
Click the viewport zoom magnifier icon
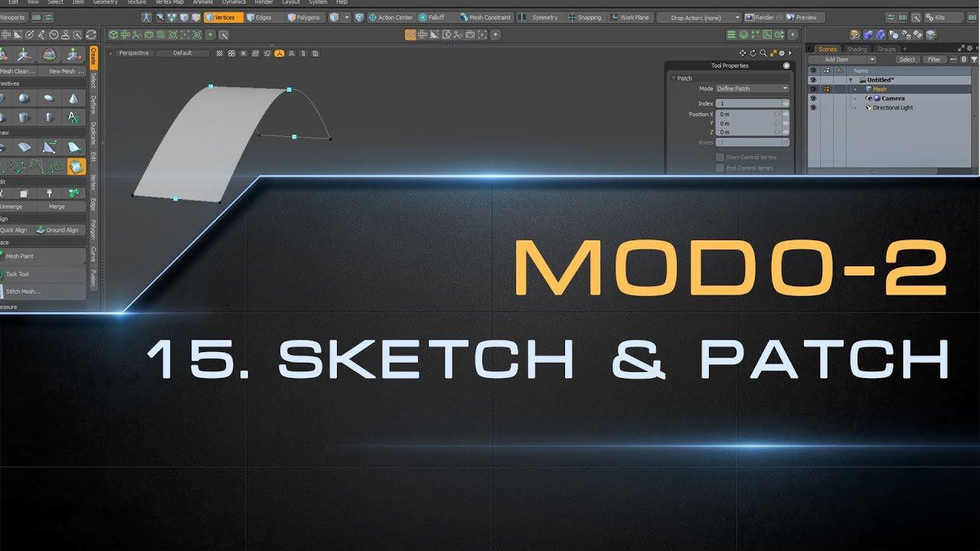(763, 53)
